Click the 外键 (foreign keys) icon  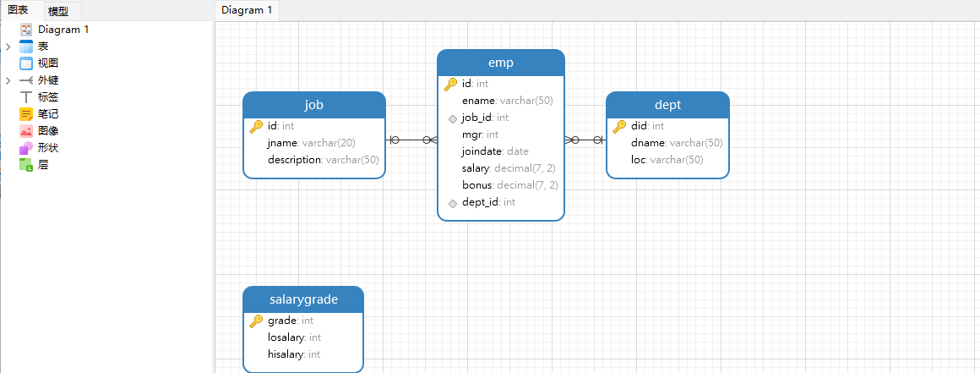(x=25, y=80)
